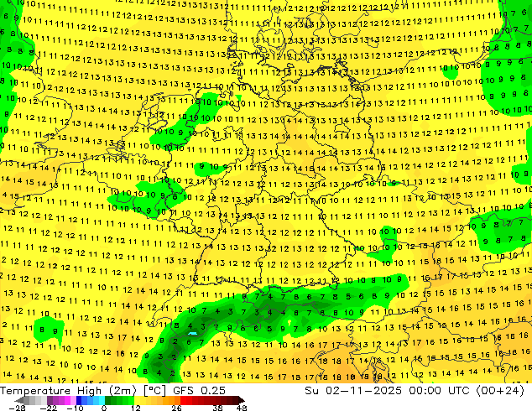Click the -10 legend label

tap(75, 408)
